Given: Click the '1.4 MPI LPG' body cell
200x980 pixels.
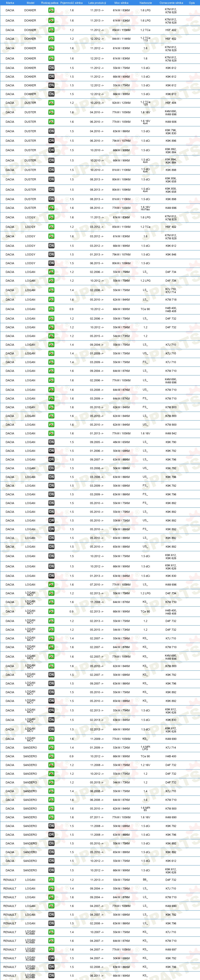Looking at the screenshot, I should pyautogui.click(x=145, y=748).
